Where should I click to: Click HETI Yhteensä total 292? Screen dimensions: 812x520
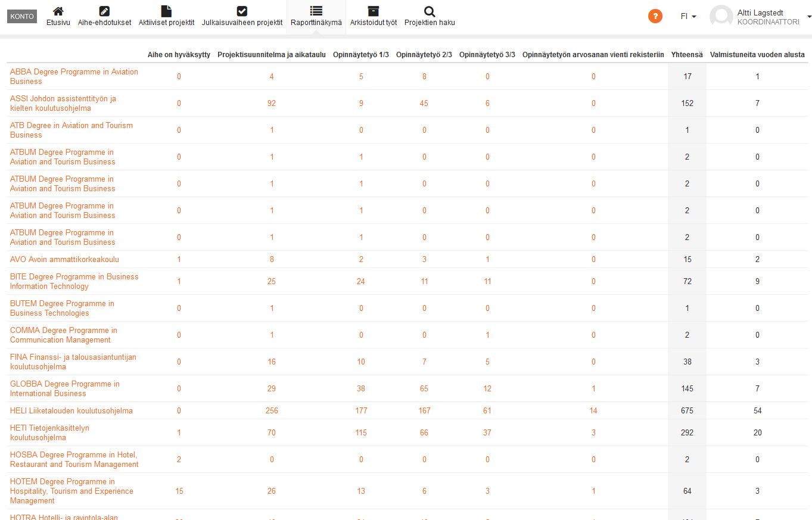point(687,432)
